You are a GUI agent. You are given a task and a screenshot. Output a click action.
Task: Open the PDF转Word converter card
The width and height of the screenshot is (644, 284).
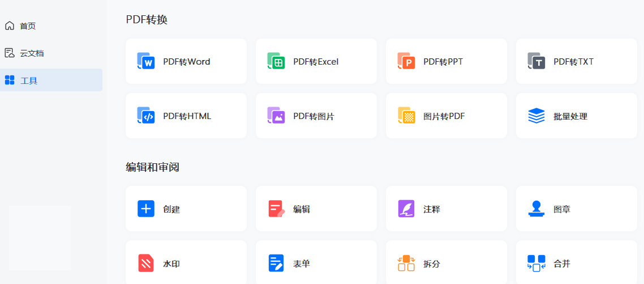pos(186,61)
